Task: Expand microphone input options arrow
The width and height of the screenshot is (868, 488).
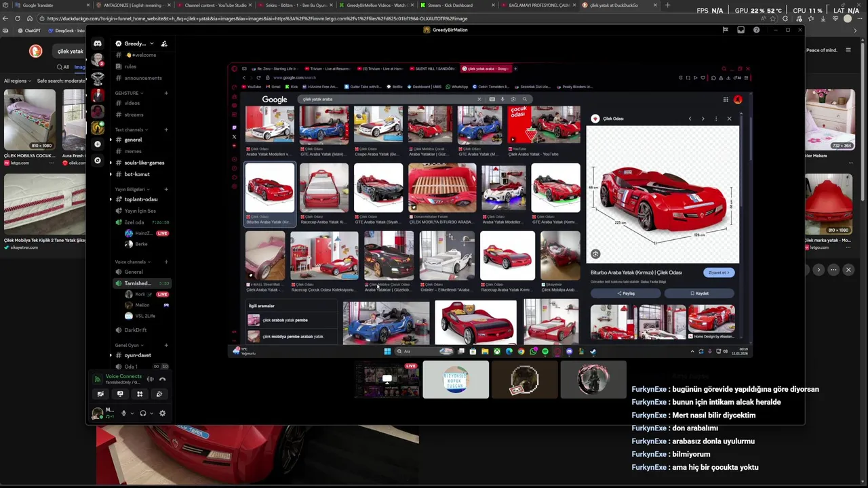Action: 132,413
